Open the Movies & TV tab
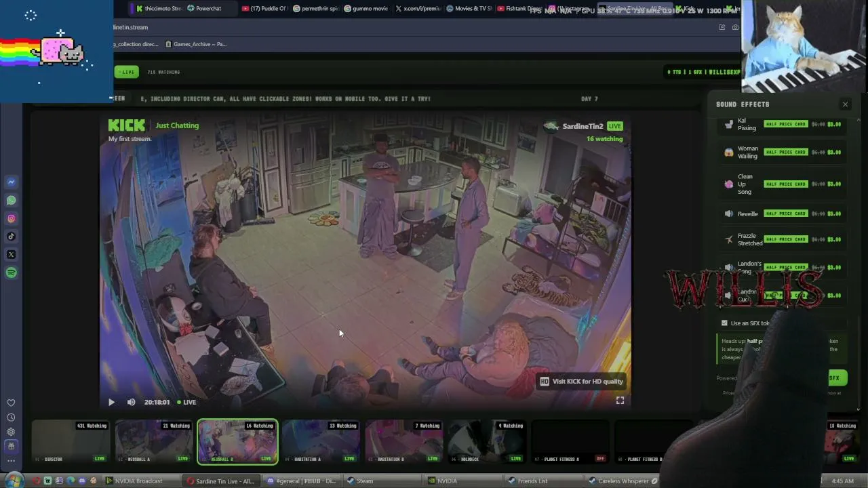 [x=469, y=9]
